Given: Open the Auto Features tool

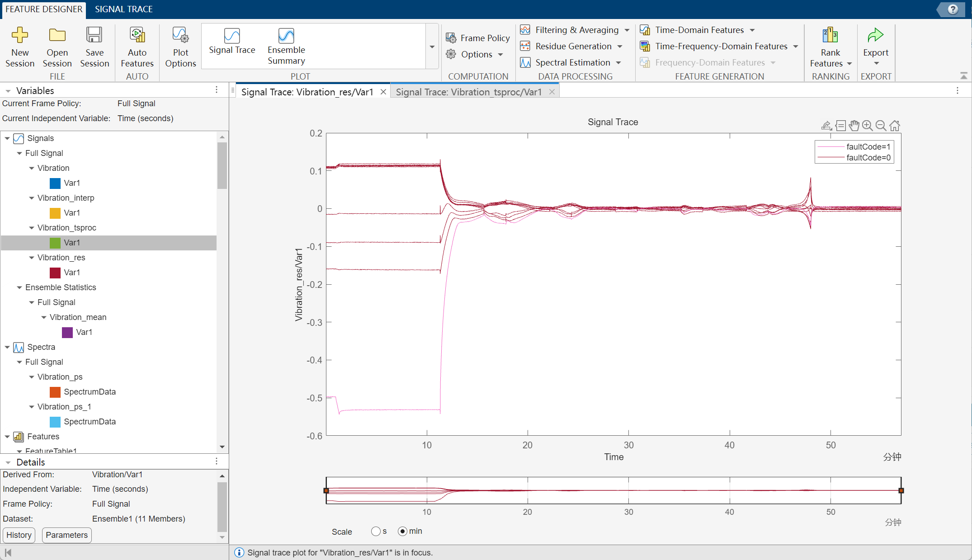Looking at the screenshot, I should pyautogui.click(x=137, y=35).
